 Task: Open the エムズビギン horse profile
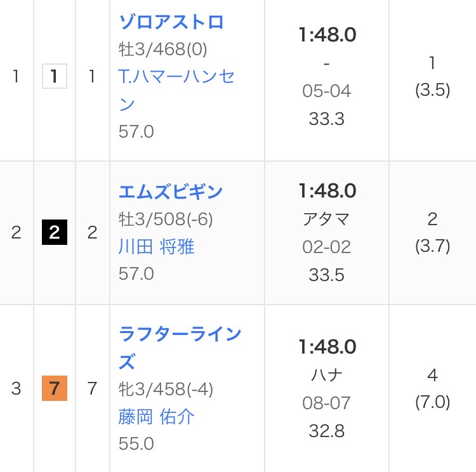[x=171, y=191]
